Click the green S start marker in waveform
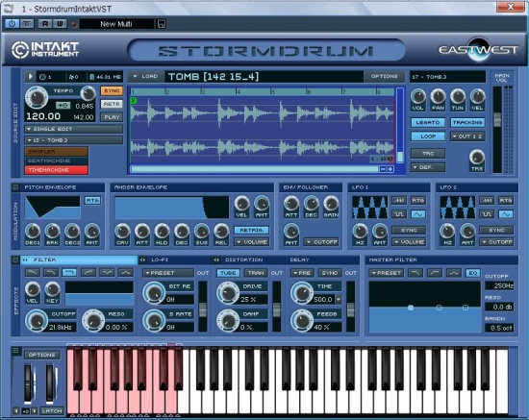529x420 pixels. 134,100
